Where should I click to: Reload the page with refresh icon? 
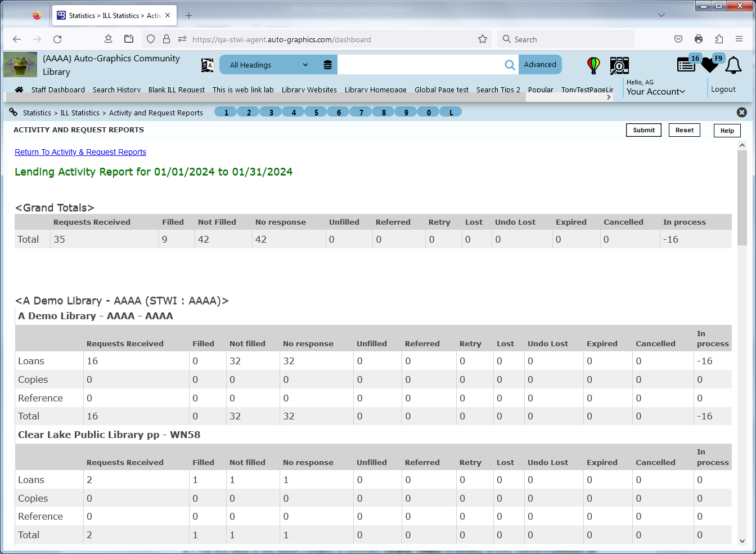pos(57,39)
